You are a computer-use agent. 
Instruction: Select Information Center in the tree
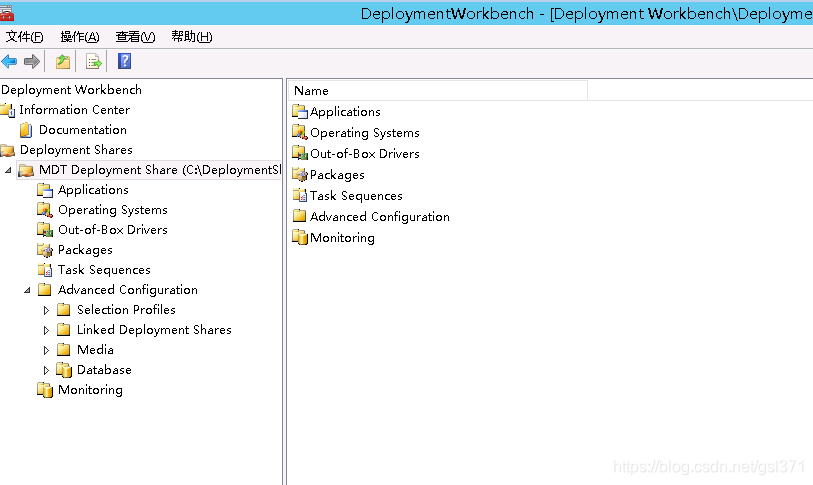tap(75, 110)
